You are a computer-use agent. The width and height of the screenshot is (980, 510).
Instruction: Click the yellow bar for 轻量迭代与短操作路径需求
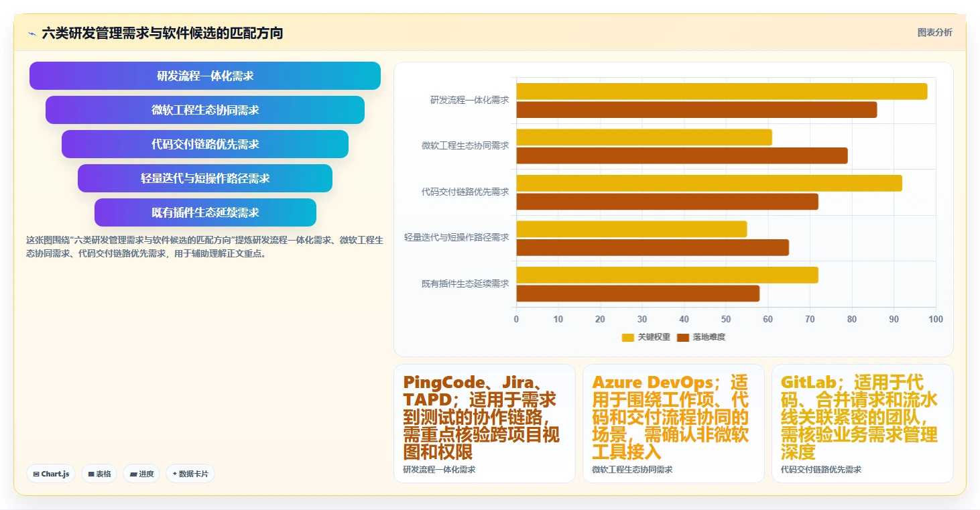[x=631, y=229]
